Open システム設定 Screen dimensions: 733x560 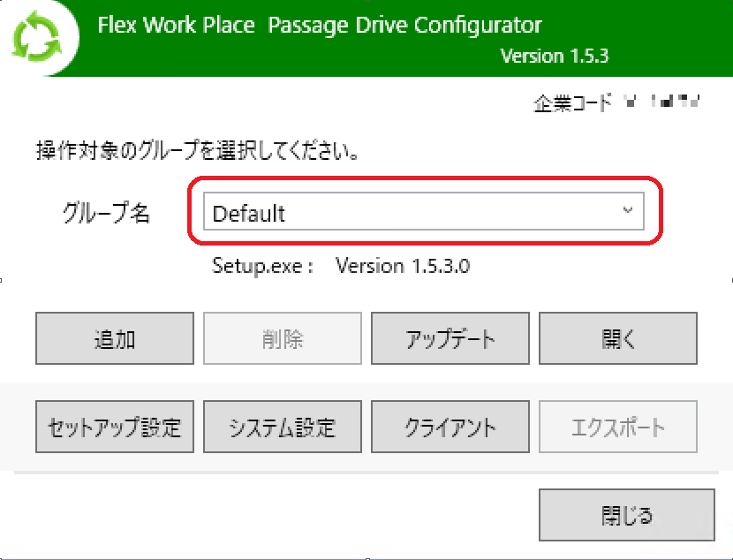[x=283, y=427]
